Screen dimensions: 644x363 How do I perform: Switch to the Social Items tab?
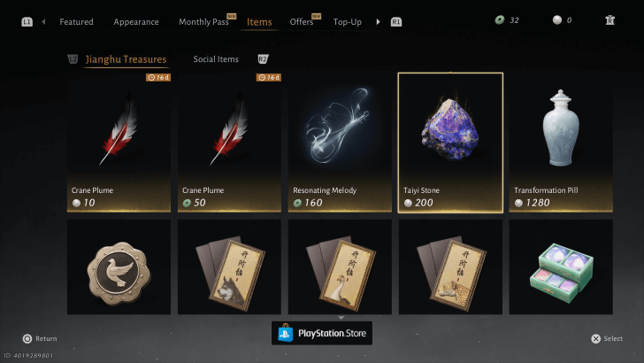(x=216, y=59)
